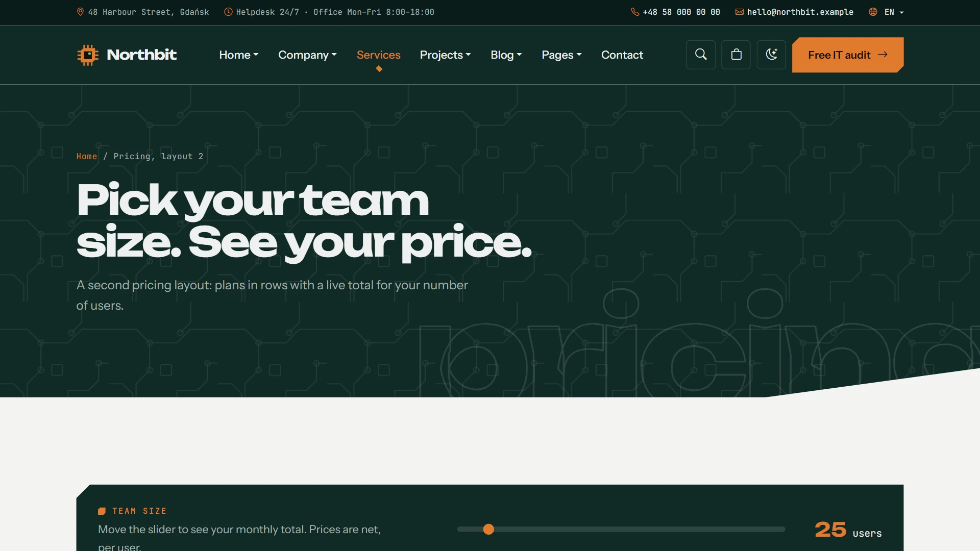Expand the Pages menu dropdown
The width and height of the screenshot is (980, 551).
tap(561, 55)
